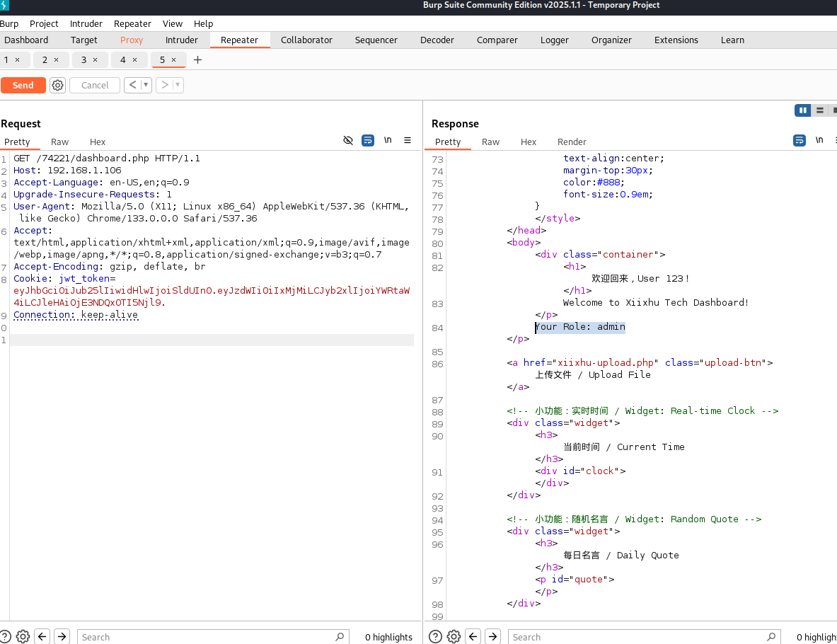Toggle non-printable characters visibility in Request
The height and width of the screenshot is (644, 837).
[x=348, y=140]
